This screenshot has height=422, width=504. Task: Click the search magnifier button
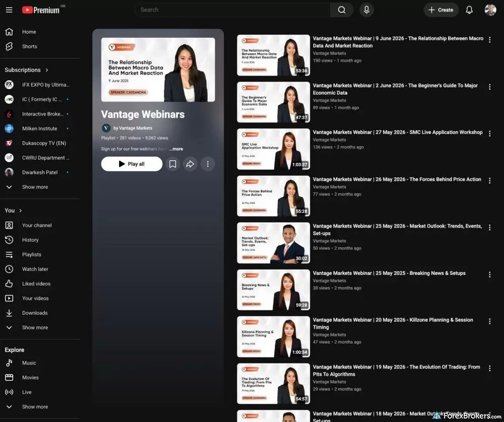pyautogui.click(x=342, y=10)
